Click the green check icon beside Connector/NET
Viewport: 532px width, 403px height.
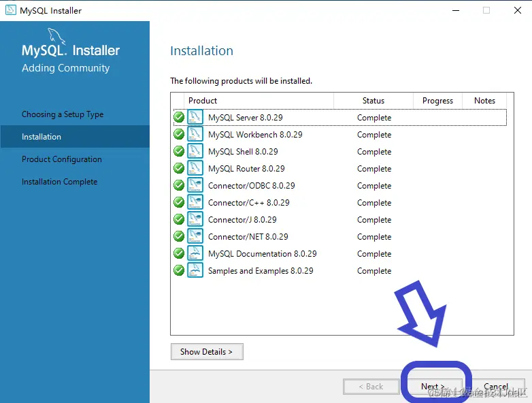tap(179, 236)
